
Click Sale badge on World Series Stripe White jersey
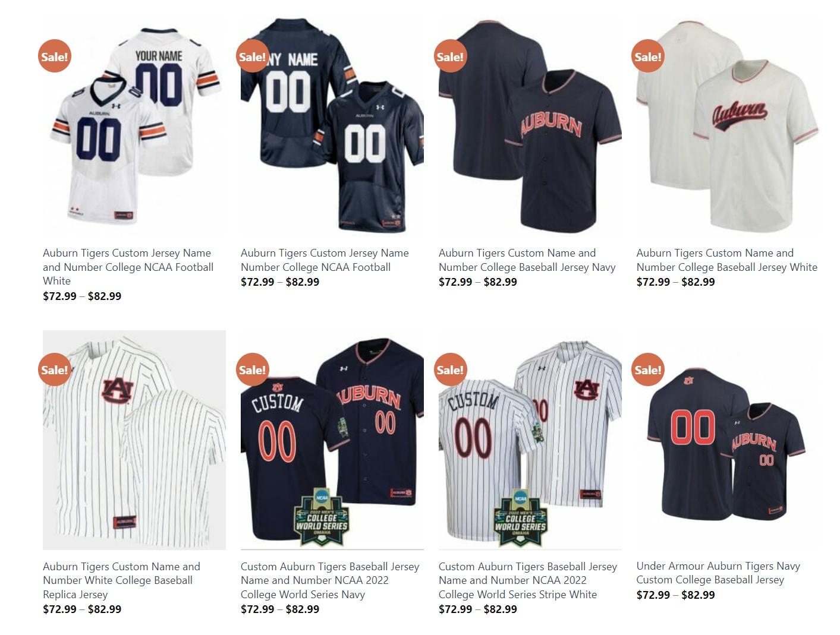450,369
